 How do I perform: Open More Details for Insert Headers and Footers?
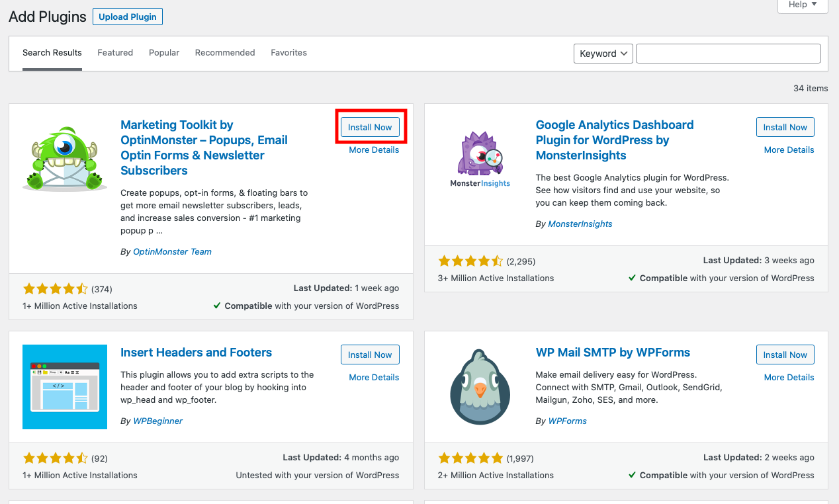tap(374, 378)
